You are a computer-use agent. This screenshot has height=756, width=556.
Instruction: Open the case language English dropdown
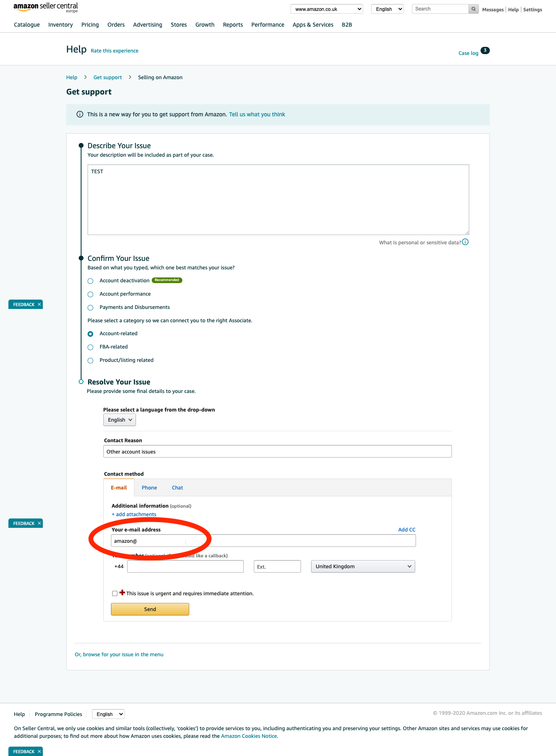[x=119, y=420]
